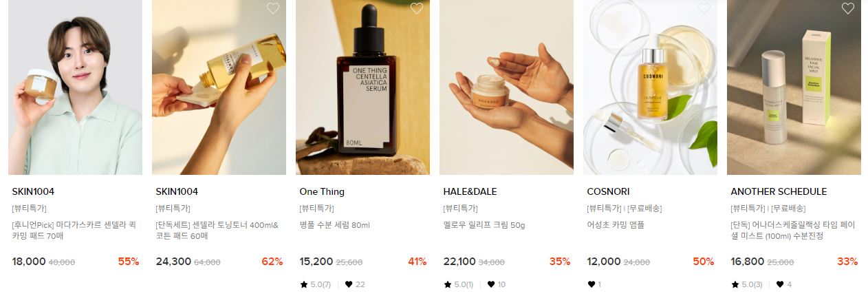
Task: Click small heart with 1 like under COSNORI
Action: tap(592, 284)
